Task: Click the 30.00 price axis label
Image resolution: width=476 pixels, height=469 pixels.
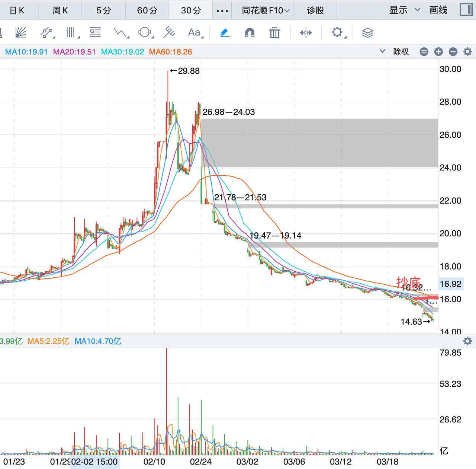Action: pos(450,69)
